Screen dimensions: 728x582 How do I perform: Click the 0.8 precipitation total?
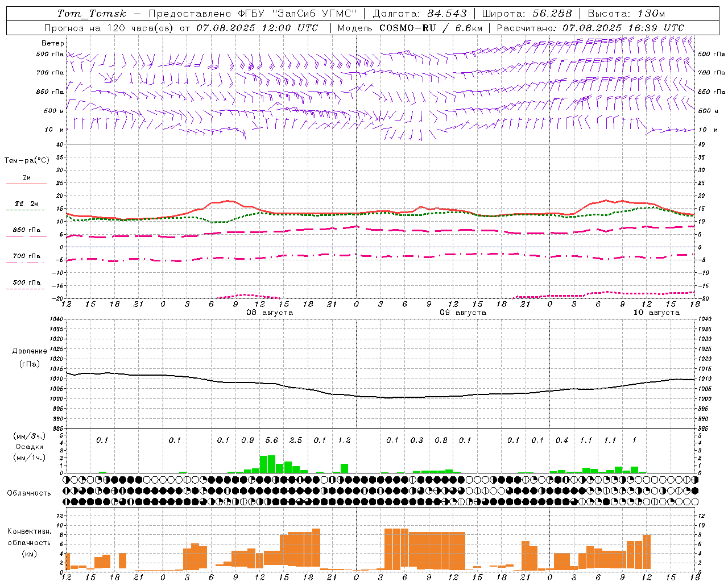pos(441,440)
